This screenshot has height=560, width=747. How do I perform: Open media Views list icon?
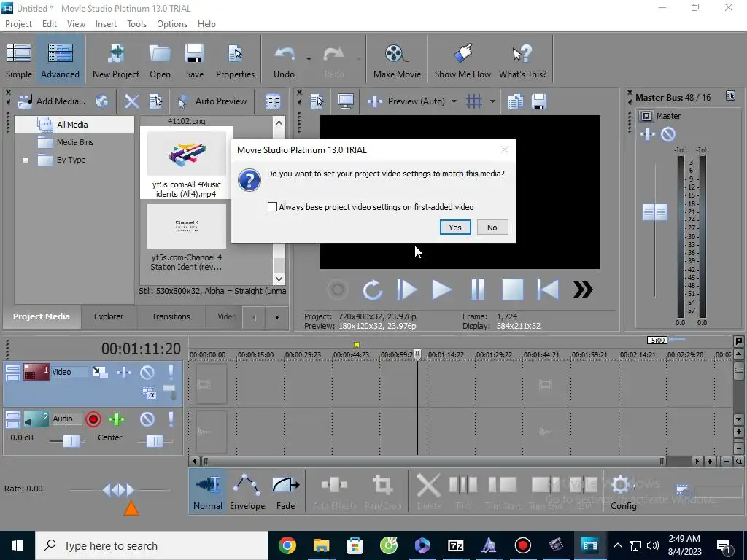[273, 101]
